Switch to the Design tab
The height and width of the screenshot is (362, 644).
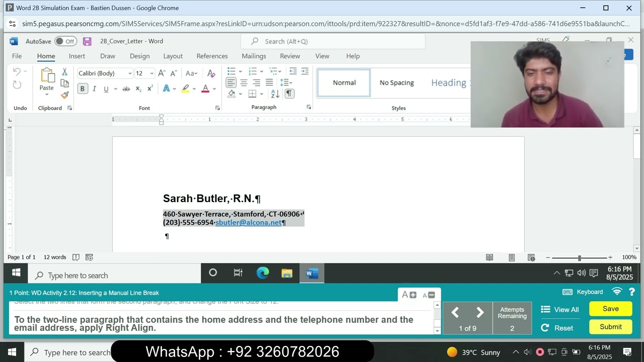coord(139,56)
